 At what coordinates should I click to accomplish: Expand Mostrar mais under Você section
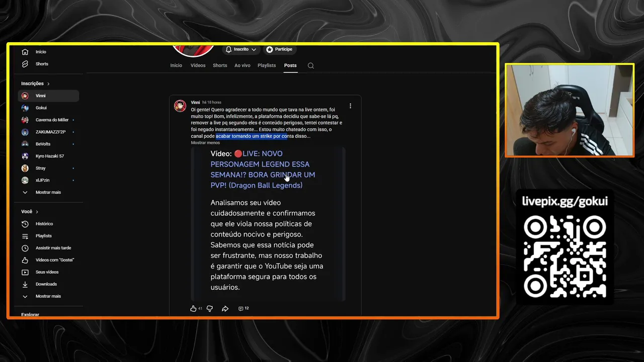click(48, 296)
